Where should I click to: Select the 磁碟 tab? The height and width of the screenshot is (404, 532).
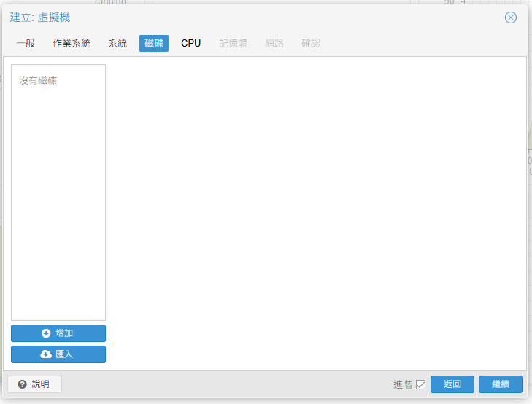(x=154, y=43)
